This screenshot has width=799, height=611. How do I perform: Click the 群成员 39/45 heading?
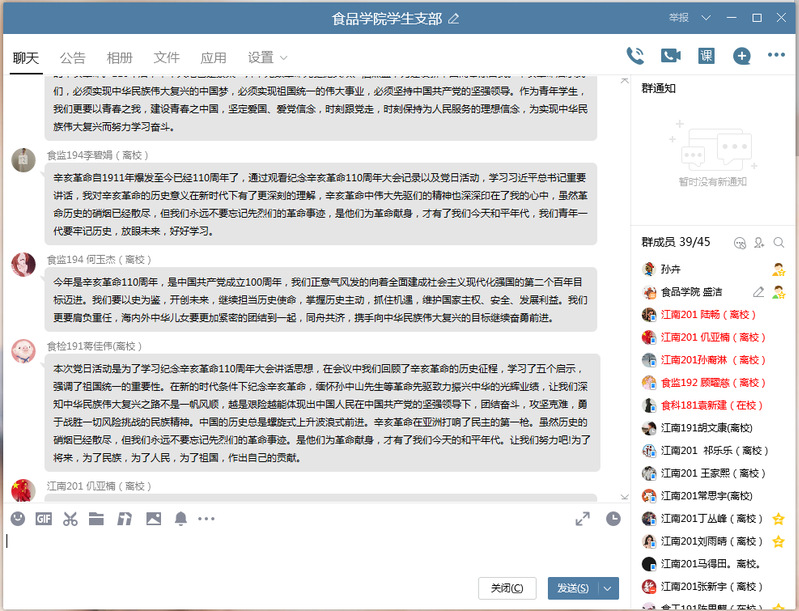676,242
